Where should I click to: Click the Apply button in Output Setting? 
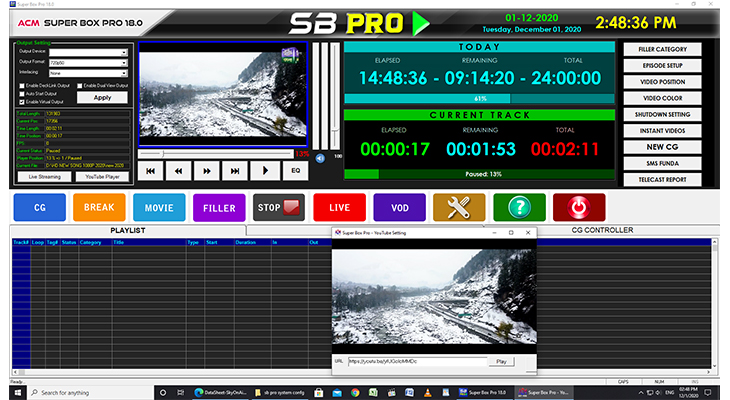click(x=102, y=98)
